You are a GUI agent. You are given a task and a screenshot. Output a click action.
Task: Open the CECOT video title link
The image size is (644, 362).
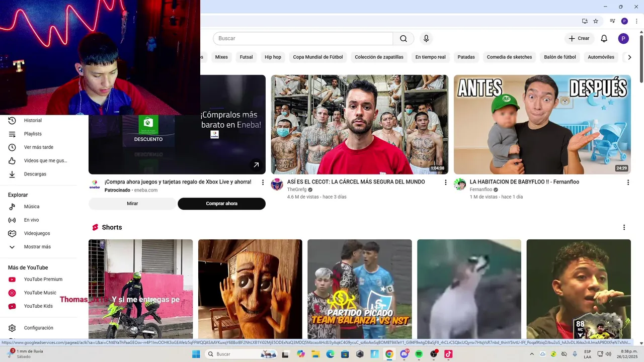356,182
